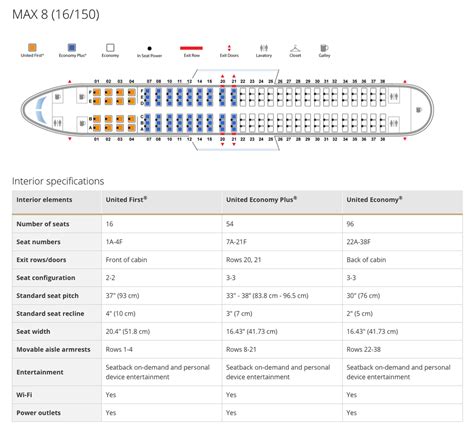The height and width of the screenshot is (431, 474).
Task: Click the United Economy Plus column header
Action: click(262, 200)
